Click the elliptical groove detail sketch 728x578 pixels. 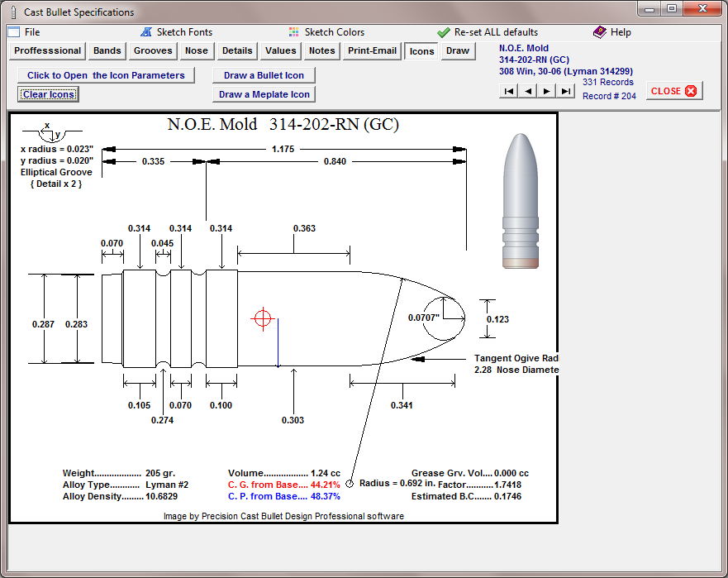(52, 133)
